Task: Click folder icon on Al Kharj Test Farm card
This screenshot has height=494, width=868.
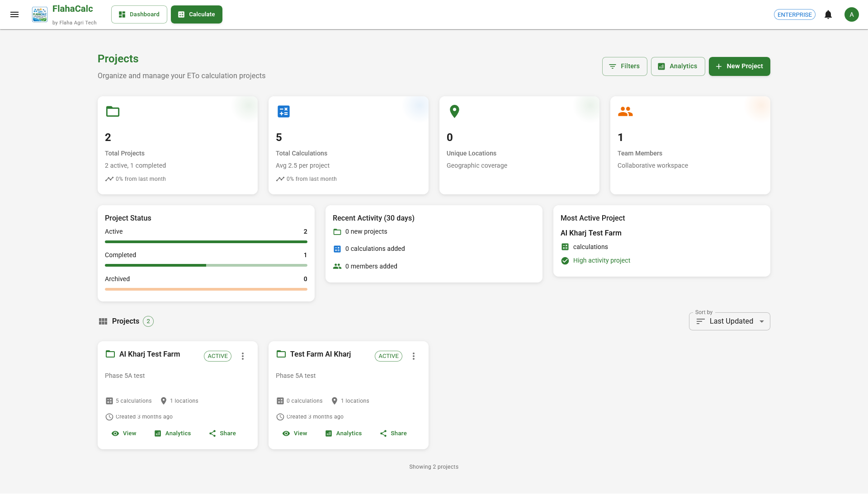Action: click(x=110, y=354)
